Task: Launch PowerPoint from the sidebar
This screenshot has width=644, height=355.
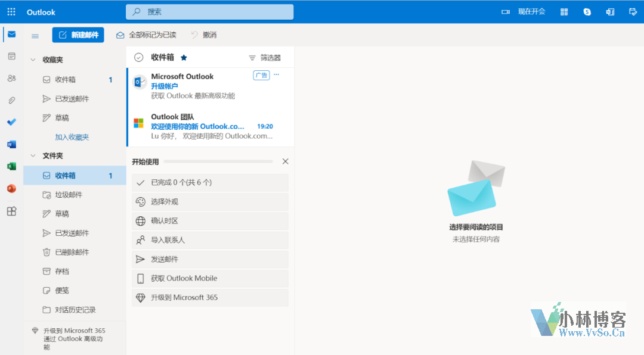Action: coord(11,188)
